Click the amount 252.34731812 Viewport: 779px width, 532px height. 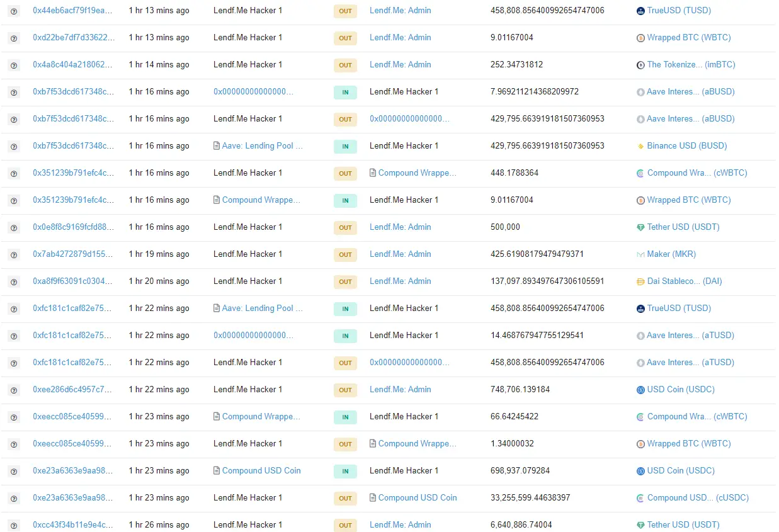coord(516,65)
